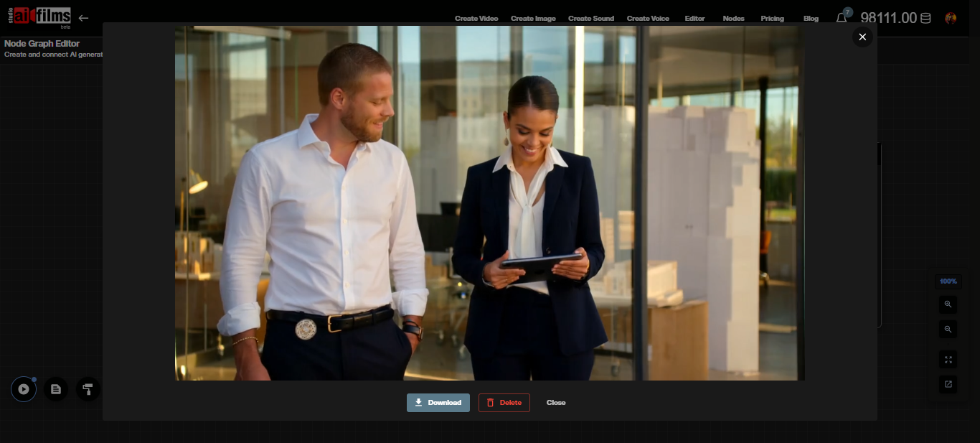Click the zoom out magnifier icon
The width and height of the screenshot is (980, 443).
tap(948, 330)
